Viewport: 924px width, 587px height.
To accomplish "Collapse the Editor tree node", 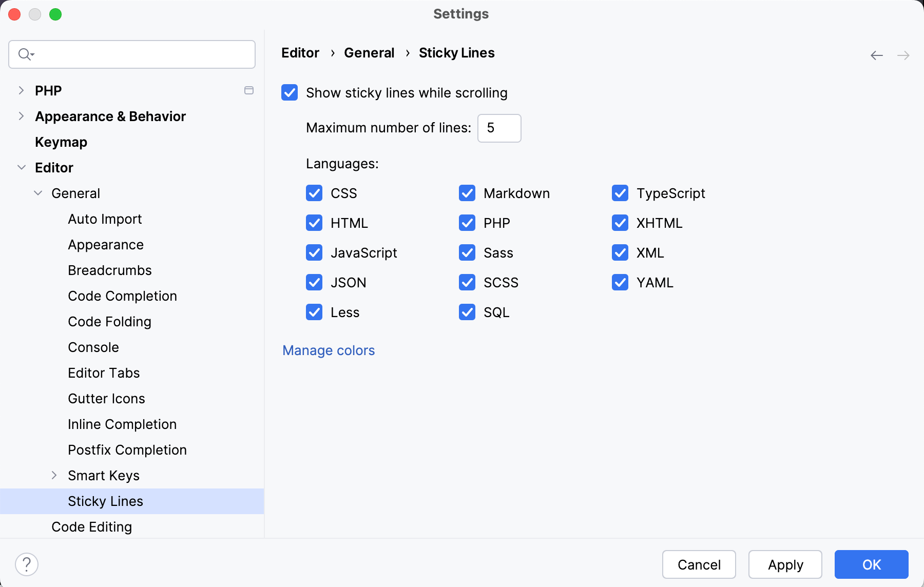I will click(x=22, y=167).
